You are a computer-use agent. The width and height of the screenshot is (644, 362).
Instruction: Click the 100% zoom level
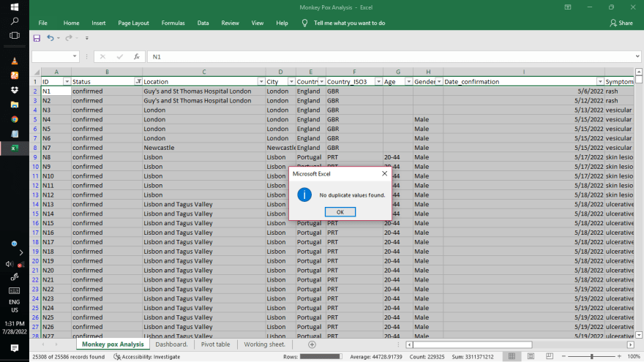pos(634,356)
